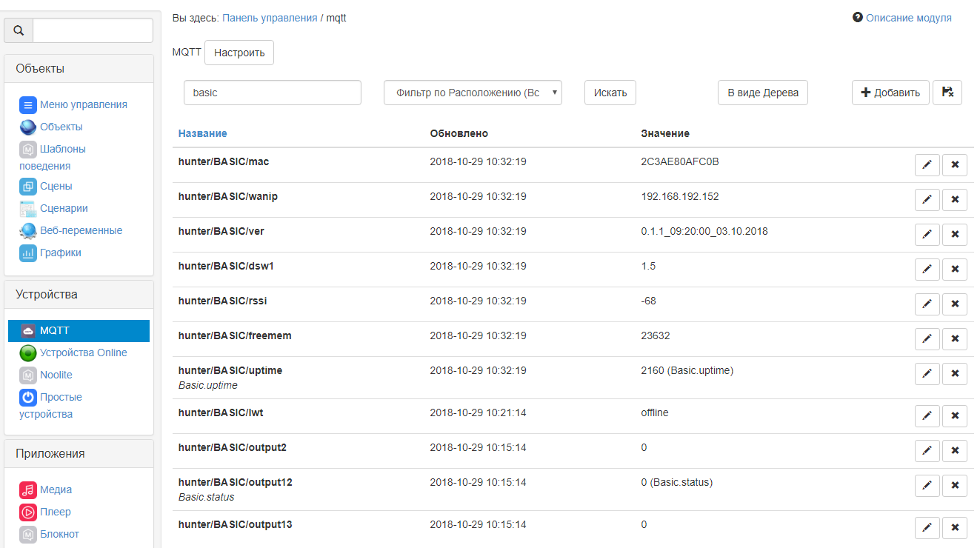The width and height of the screenshot is (980, 548).
Task: Click the Добавить button
Action: pos(890,93)
